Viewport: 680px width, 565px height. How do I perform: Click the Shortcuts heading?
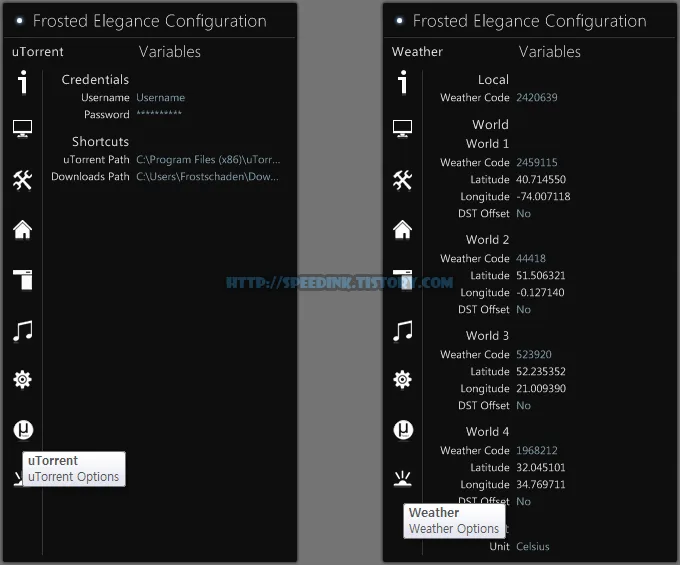point(100,142)
